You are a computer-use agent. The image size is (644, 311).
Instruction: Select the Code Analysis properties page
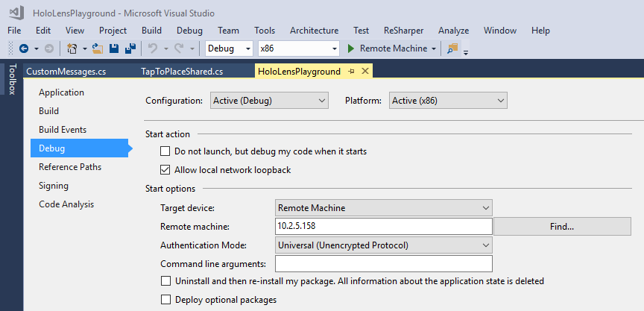click(66, 204)
